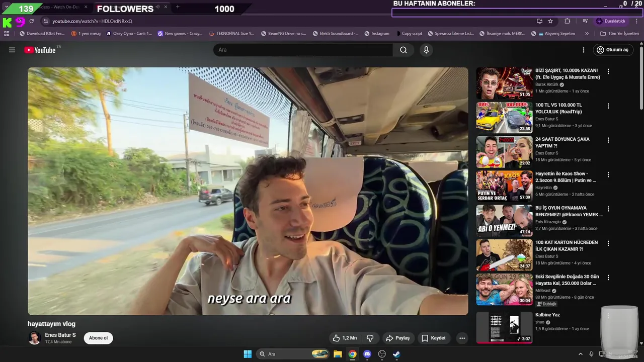Click the address bar URL youtube.com/watch
This screenshot has width=644, height=362.
point(93,21)
